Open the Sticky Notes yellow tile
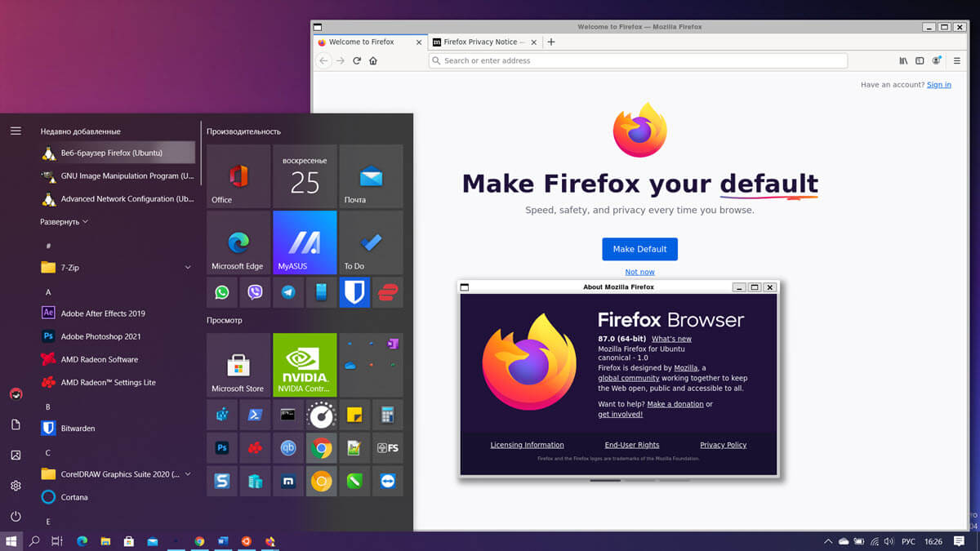980x551 pixels. (x=354, y=415)
